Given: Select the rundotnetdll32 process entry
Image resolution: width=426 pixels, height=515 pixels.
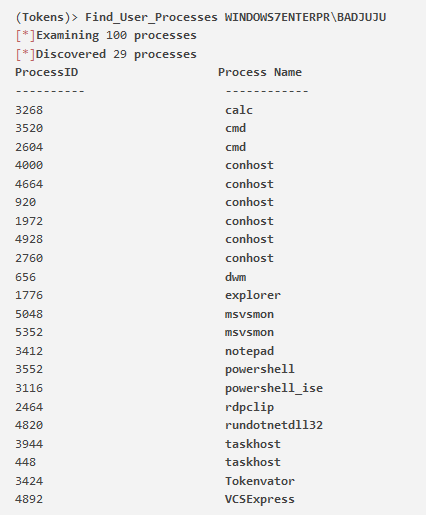Looking at the screenshot, I should pos(274,425).
